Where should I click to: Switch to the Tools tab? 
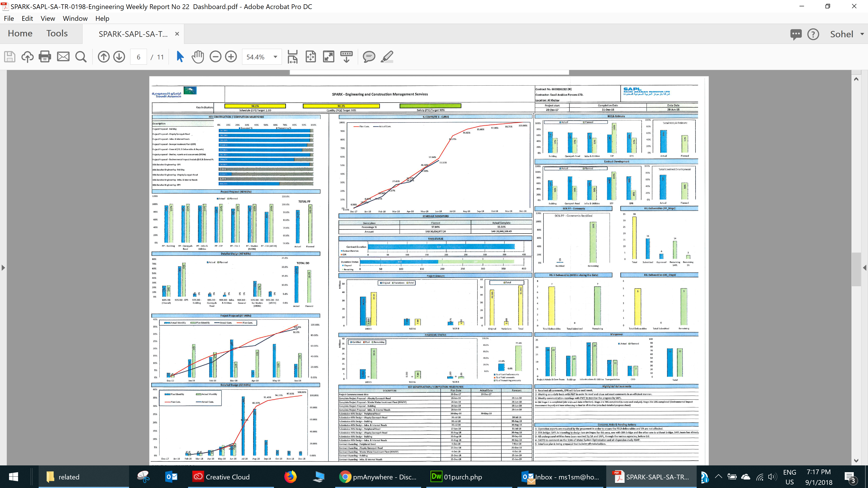pos(57,33)
